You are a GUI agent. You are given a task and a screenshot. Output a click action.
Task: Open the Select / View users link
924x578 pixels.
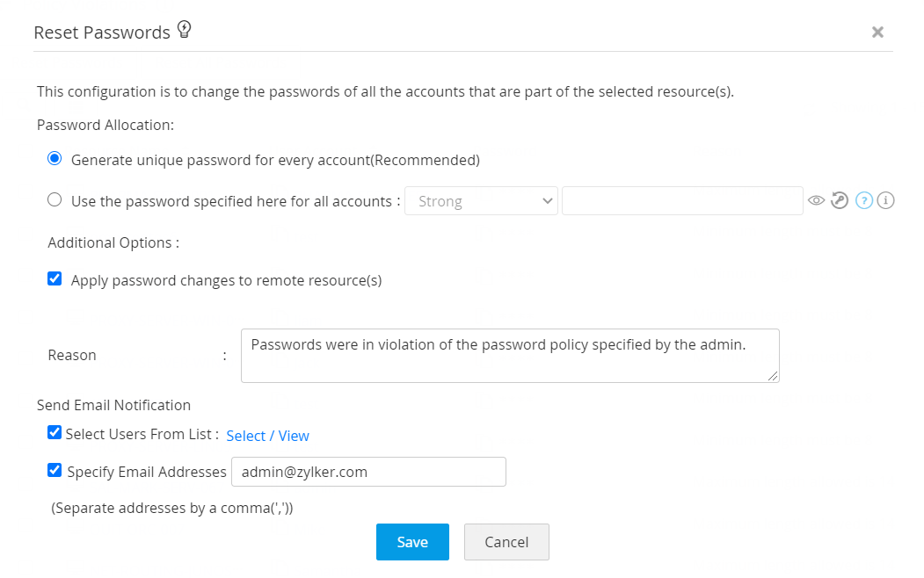267,436
